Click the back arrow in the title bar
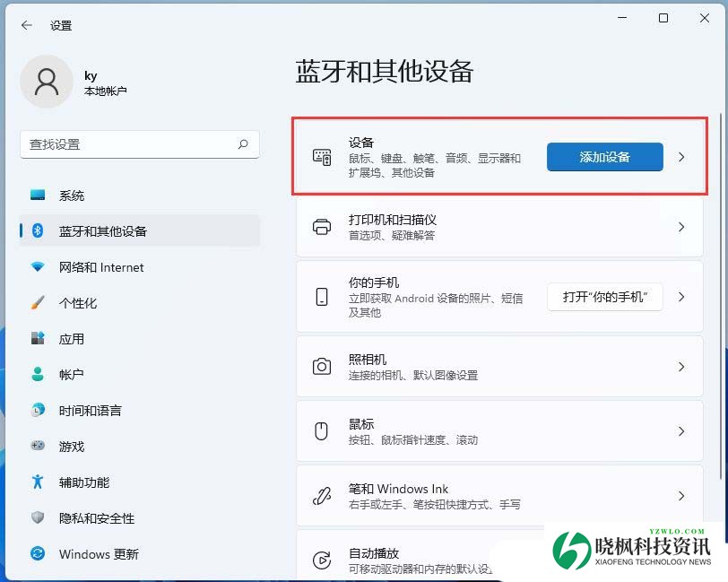The height and width of the screenshot is (582, 728). coord(27,26)
